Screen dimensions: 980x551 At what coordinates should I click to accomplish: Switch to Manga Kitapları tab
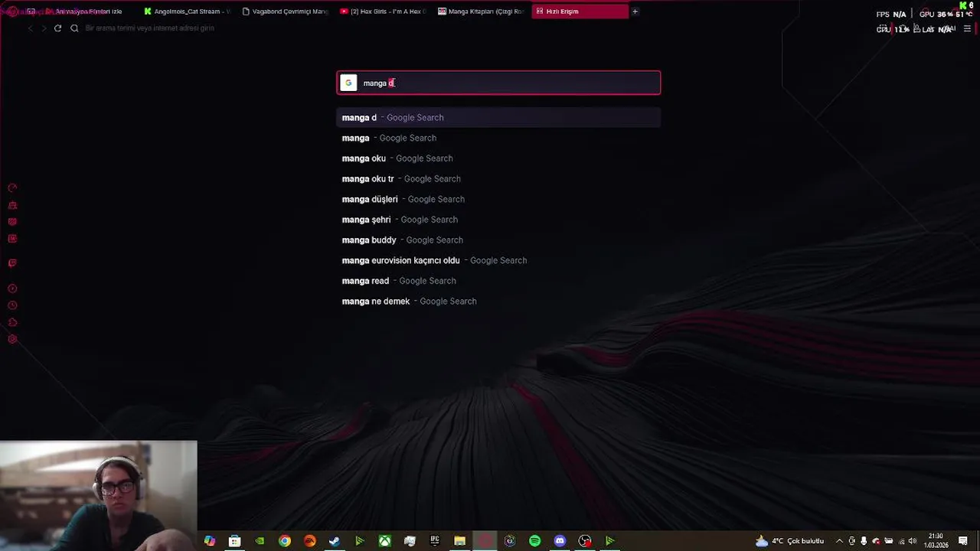tap(480, 11)
